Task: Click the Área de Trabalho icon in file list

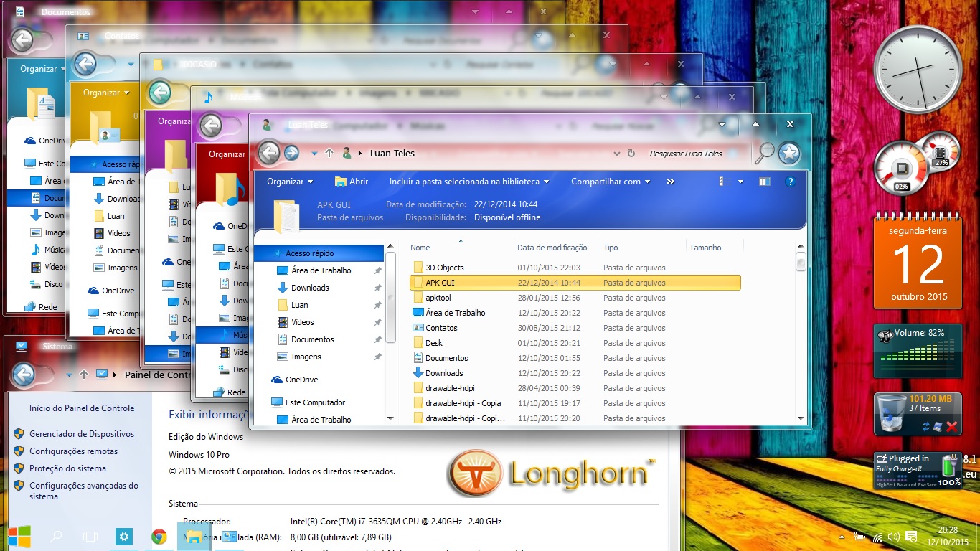Action: pos(418,313)
